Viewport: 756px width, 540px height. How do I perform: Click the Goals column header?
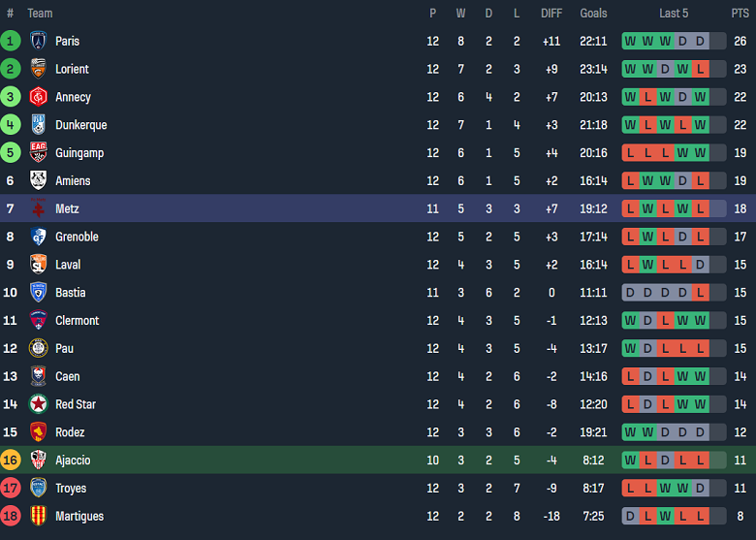[593, 14]
